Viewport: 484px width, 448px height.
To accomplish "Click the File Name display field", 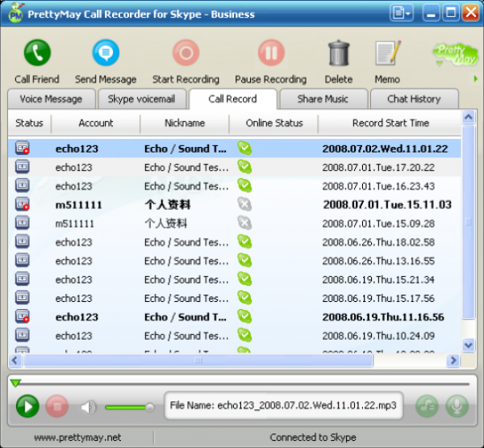I will (283, 405).
